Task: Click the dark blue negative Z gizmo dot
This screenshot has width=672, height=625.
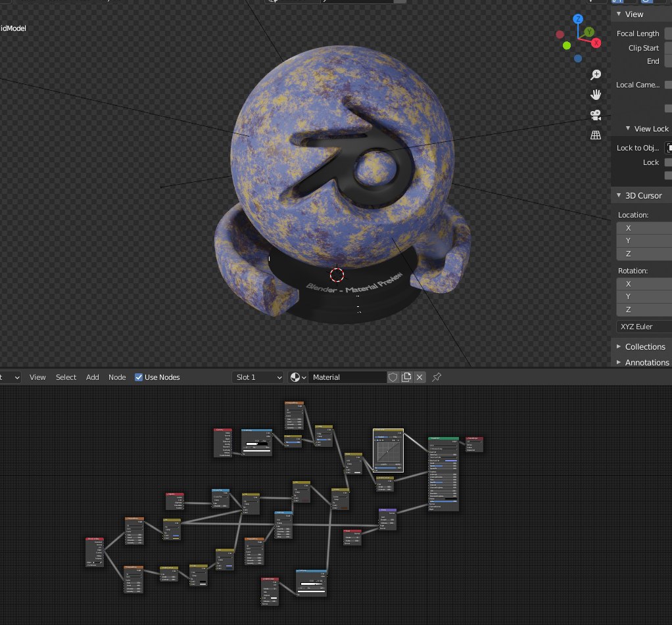Action: (578, 58)
